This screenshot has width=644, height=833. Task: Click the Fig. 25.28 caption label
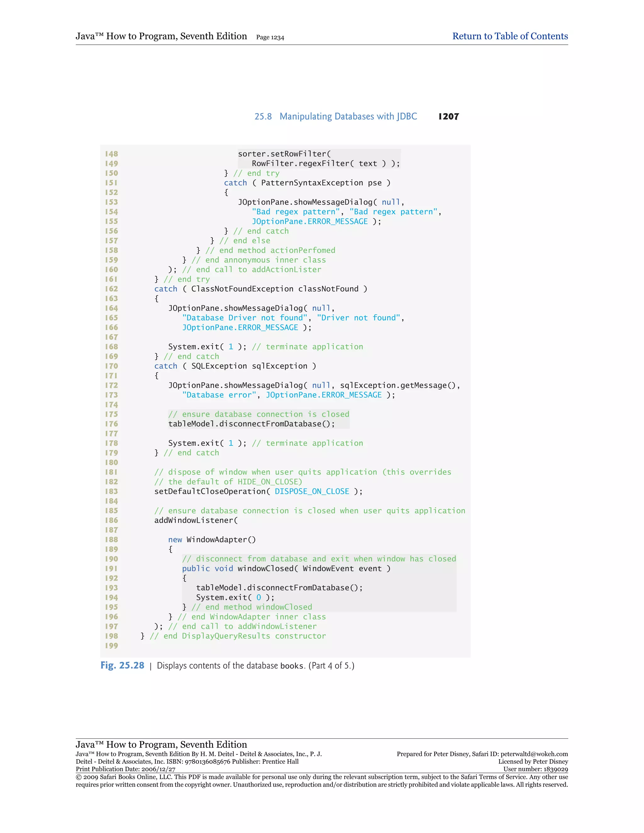click(122, 665)
